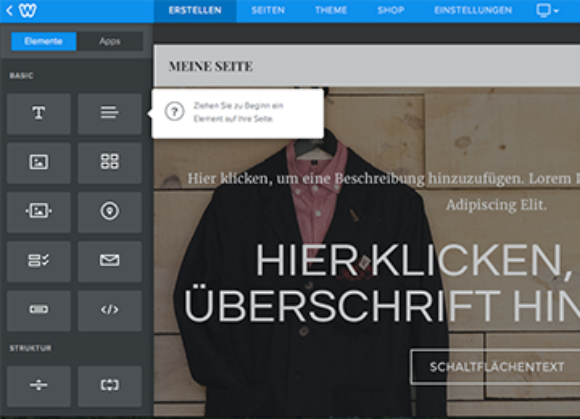Select the Contact form element icon
Viewport: 580px width, 419px height.
[38, 261]
